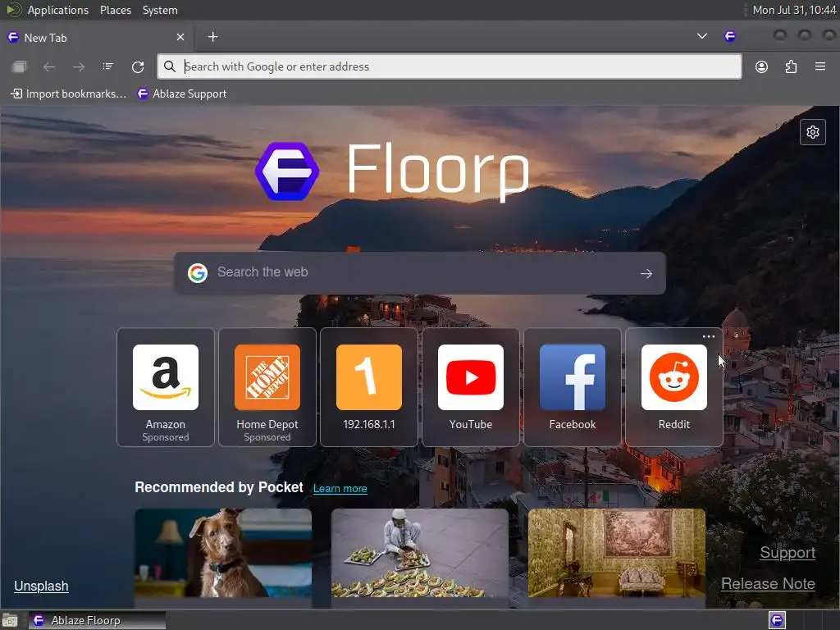Click the Floorp icon in bottom-right panel
Screen dimensions: 840x630
[x=777, y=620]
